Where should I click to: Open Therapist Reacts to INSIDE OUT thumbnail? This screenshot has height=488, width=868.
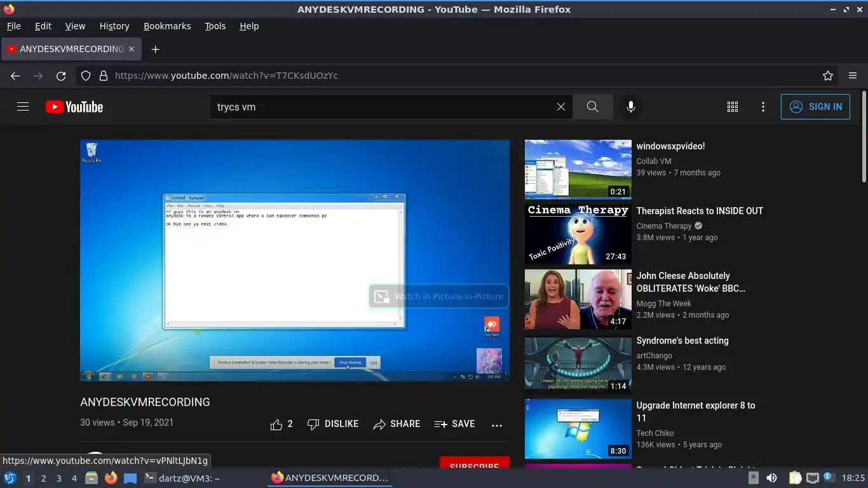click(578, 234)
